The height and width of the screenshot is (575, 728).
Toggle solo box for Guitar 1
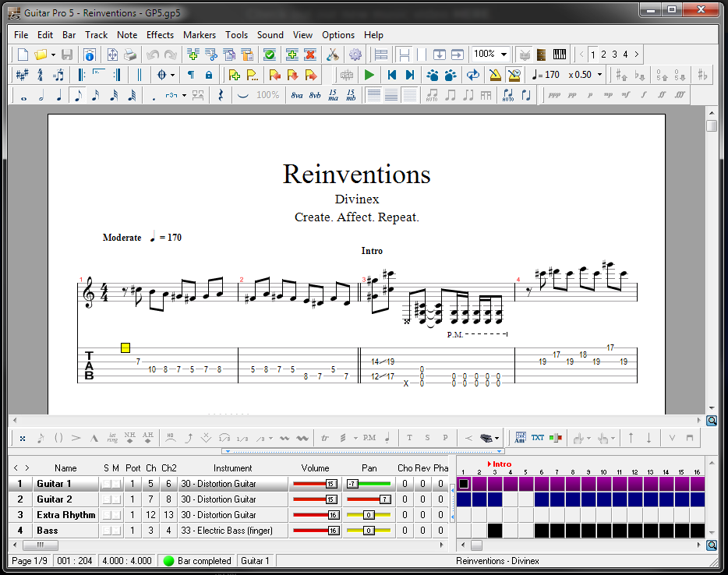[107, 484]
